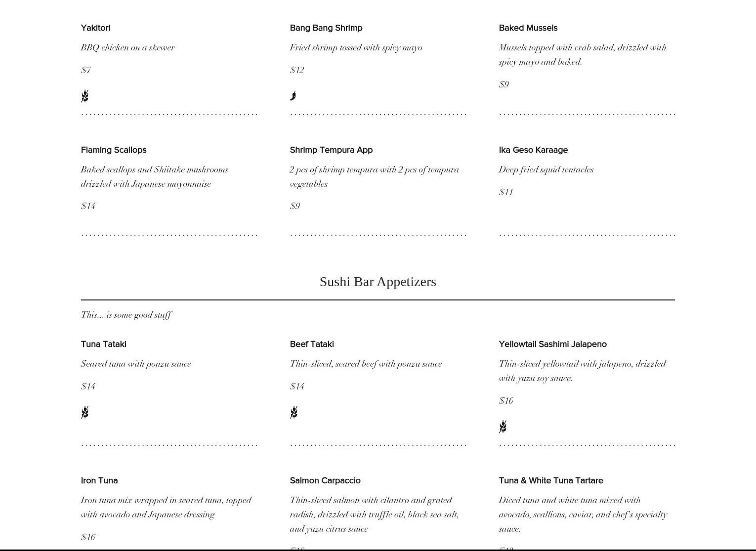Click the spicy pepper icon under Bang Bang Shrimp
Viewport: 756px width, 551px height.
(x=294, y=96)
